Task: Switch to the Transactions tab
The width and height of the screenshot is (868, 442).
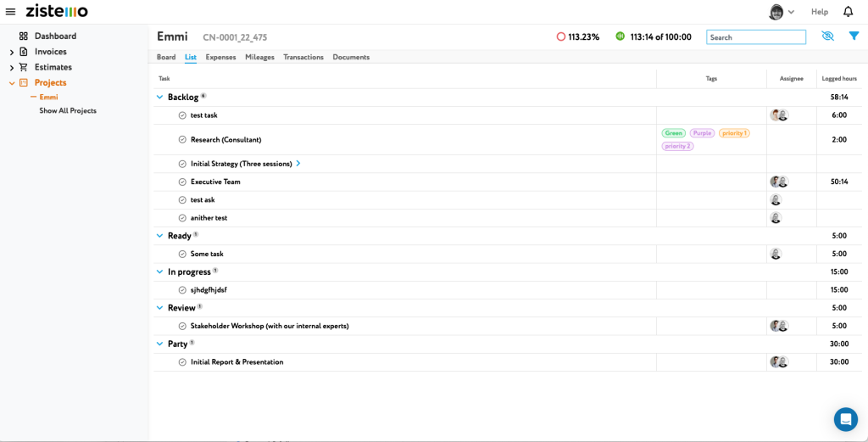Action: (x=303, y=57)
